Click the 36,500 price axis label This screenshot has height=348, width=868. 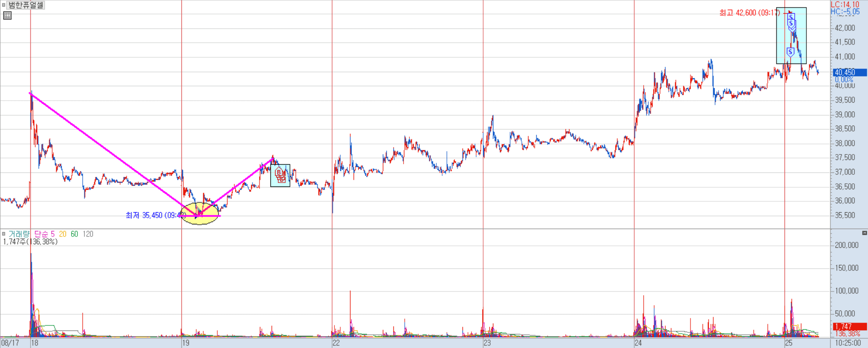point(845,186)
